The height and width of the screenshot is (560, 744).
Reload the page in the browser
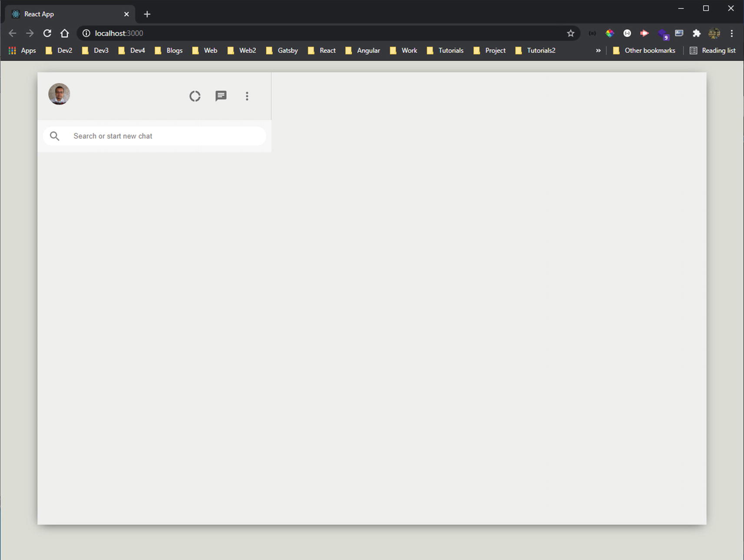[x=47, y=33]
